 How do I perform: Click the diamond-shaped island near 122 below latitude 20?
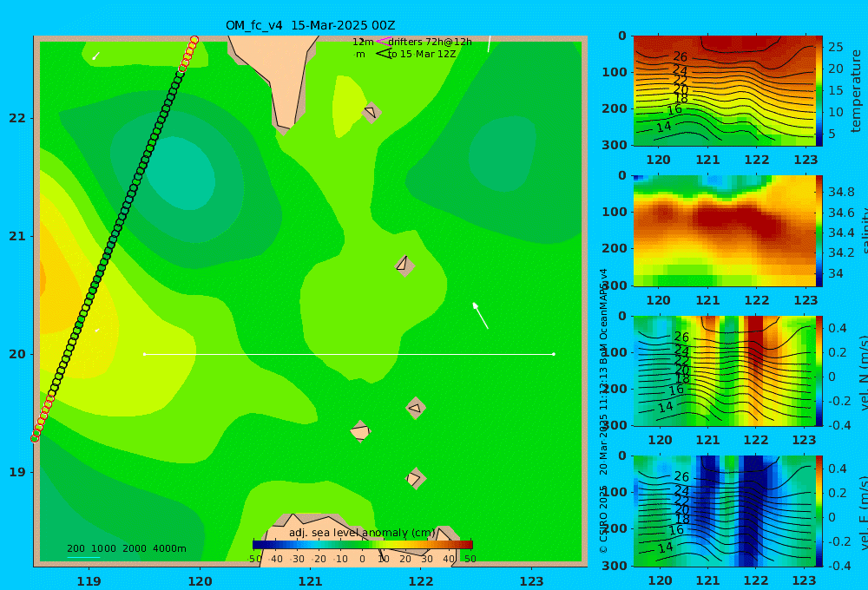click(415, 409)
